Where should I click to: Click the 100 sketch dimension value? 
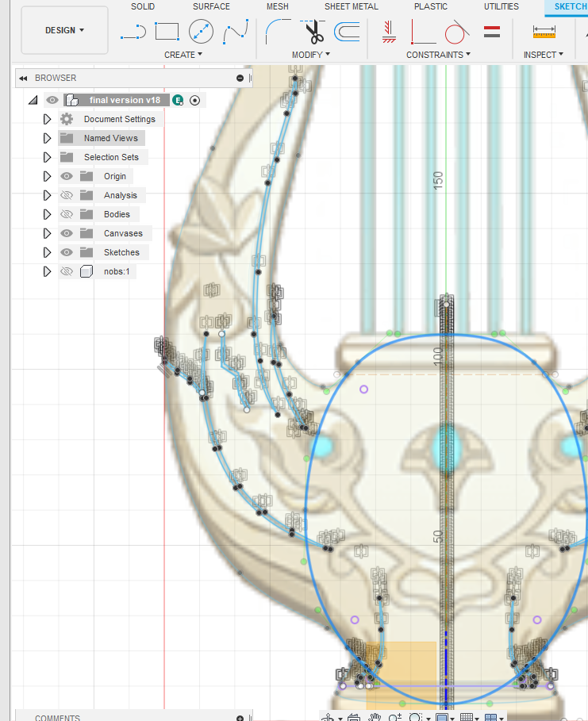(x=438, y=356)
